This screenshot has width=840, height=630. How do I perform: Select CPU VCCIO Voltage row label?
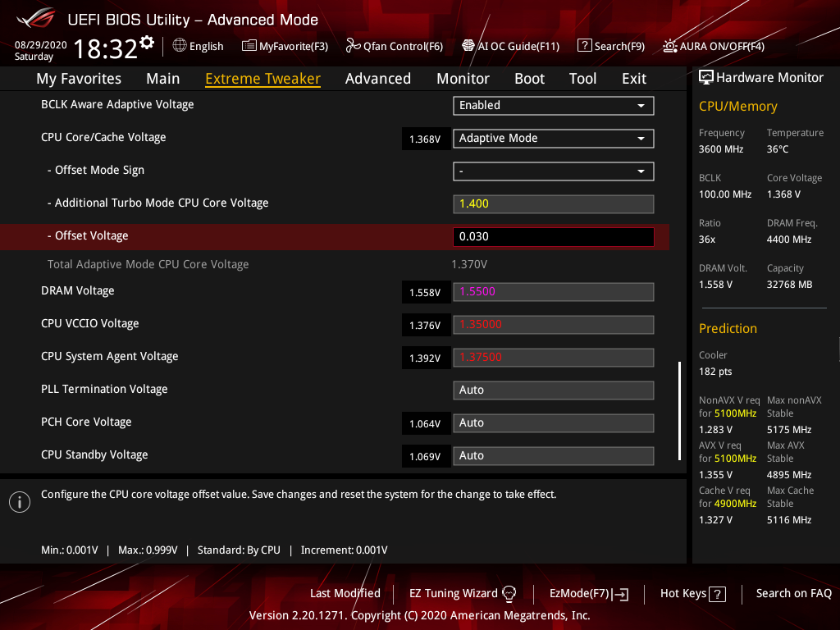coord(90,323)
